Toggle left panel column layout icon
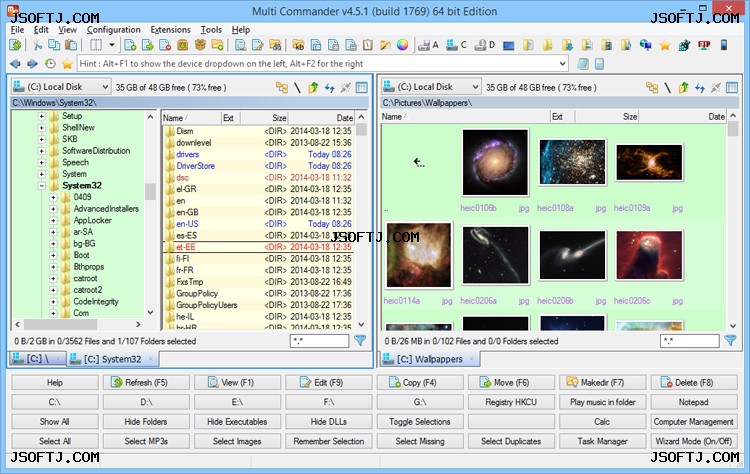 click(x=362, y=88)
